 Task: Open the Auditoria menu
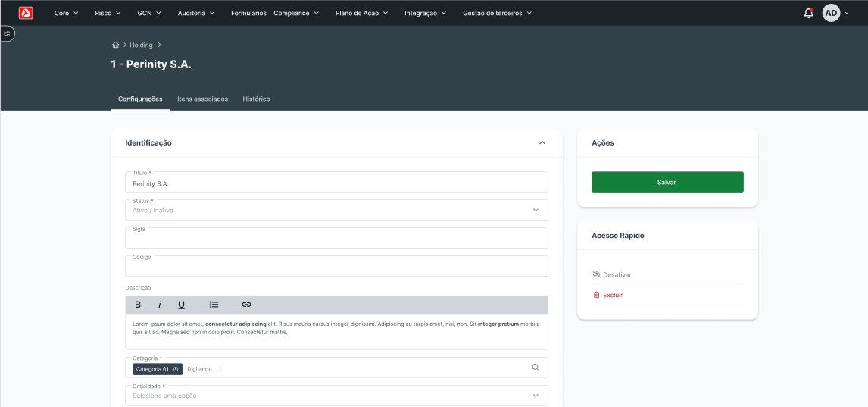point(196,13)
